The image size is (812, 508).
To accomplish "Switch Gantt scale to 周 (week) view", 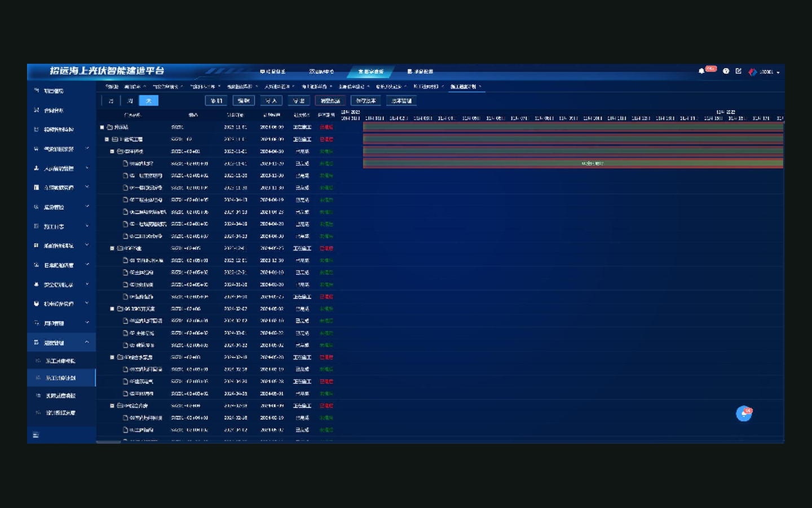I will pos(130,100).
